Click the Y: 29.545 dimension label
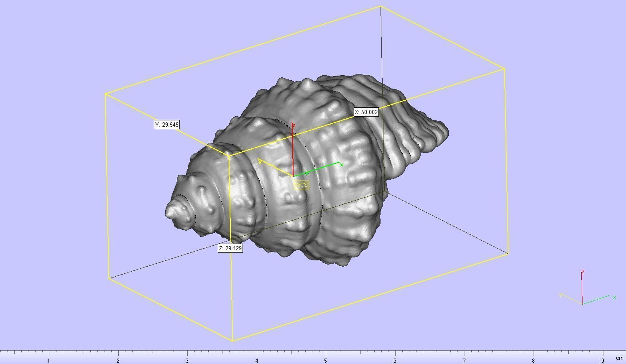The image size is (626, 364). click(167, 125)
